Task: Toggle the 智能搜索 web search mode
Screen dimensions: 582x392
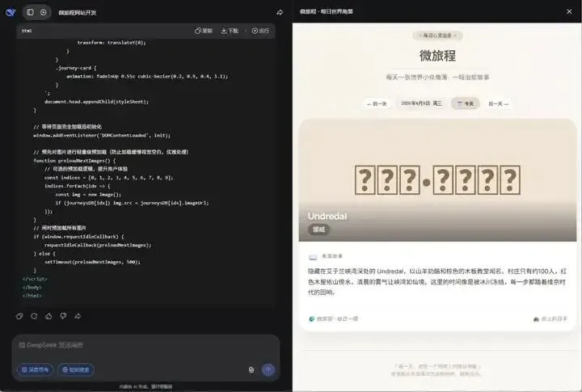Action: point(76,369)
